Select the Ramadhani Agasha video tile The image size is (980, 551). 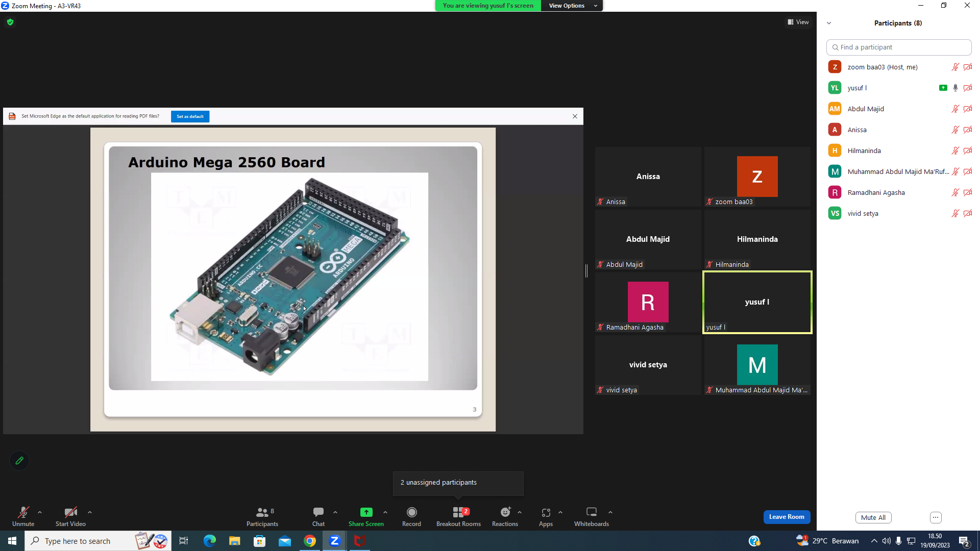pos(648,302)
